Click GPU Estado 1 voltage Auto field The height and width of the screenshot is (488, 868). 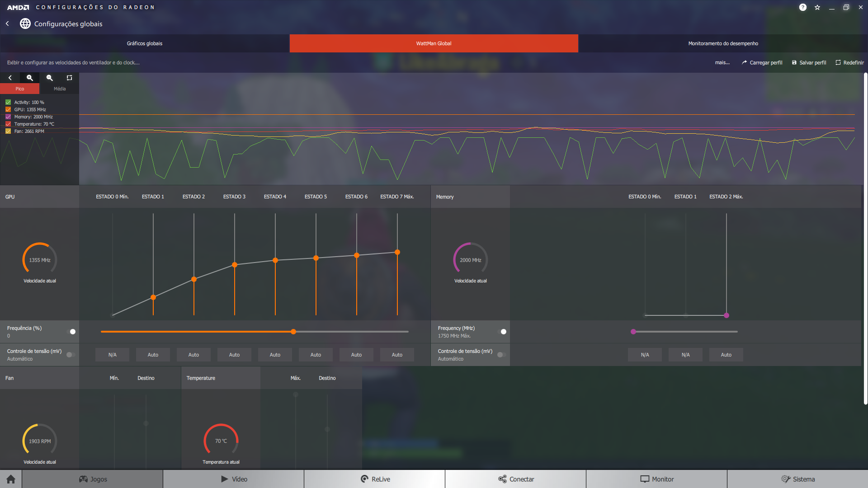[153, 355]
